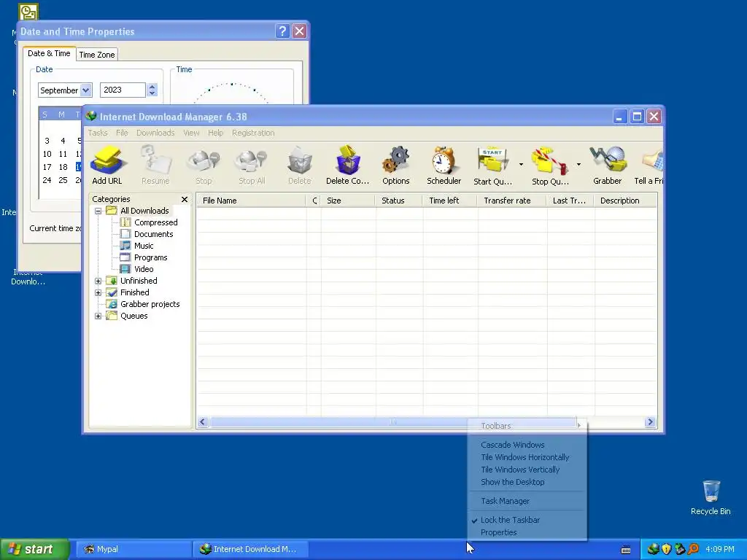
Task: Select day 10 in the calendar
Action: click(x=47, y=155)
